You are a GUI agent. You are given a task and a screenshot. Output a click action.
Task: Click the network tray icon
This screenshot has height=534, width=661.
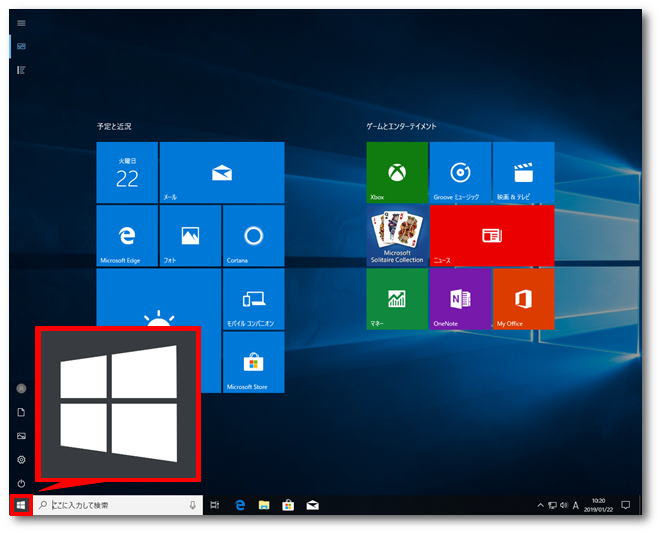coord(552,505)
